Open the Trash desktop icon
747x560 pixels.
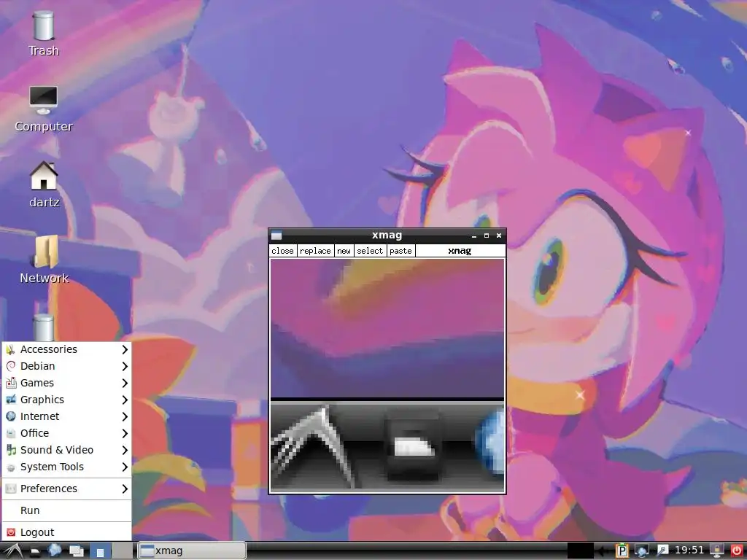pyautogui.click(x=43, y=34)
